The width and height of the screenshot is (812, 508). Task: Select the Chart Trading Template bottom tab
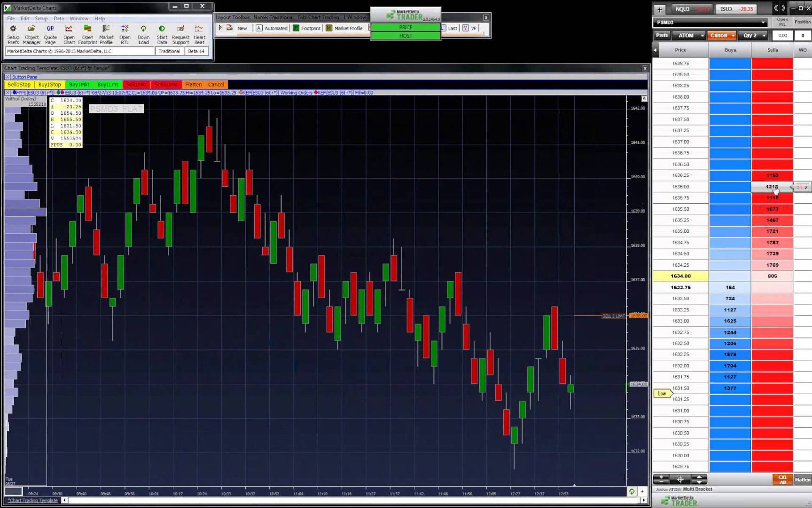33,500
